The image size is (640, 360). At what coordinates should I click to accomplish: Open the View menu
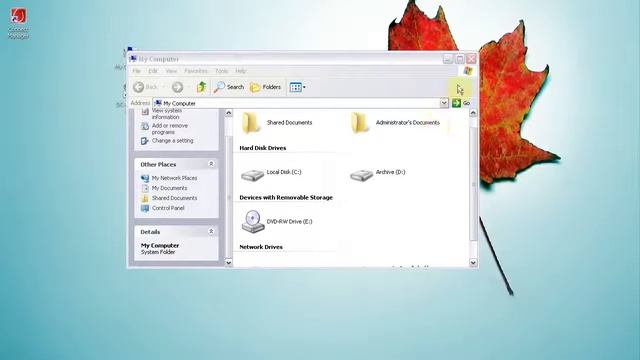(x=171, y=71)
